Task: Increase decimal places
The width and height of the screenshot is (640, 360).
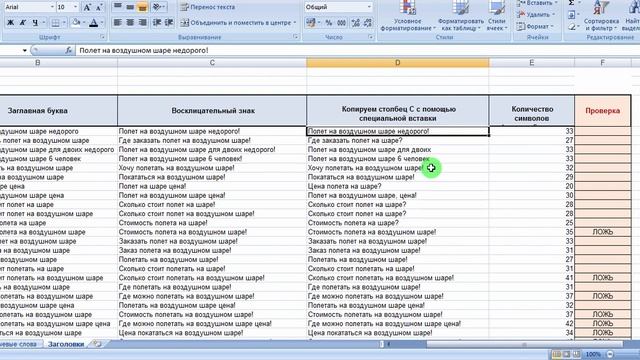Action: tap(356, 23)
